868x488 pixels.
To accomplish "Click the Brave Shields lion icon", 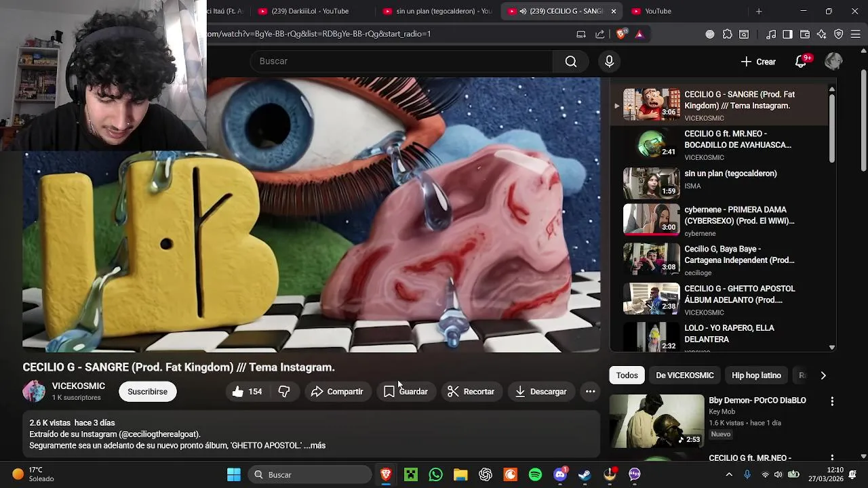I will coord(620,34).
